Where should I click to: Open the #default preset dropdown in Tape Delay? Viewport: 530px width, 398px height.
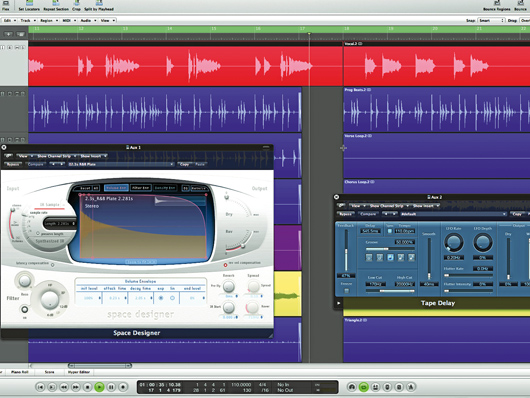coord(453,214)
